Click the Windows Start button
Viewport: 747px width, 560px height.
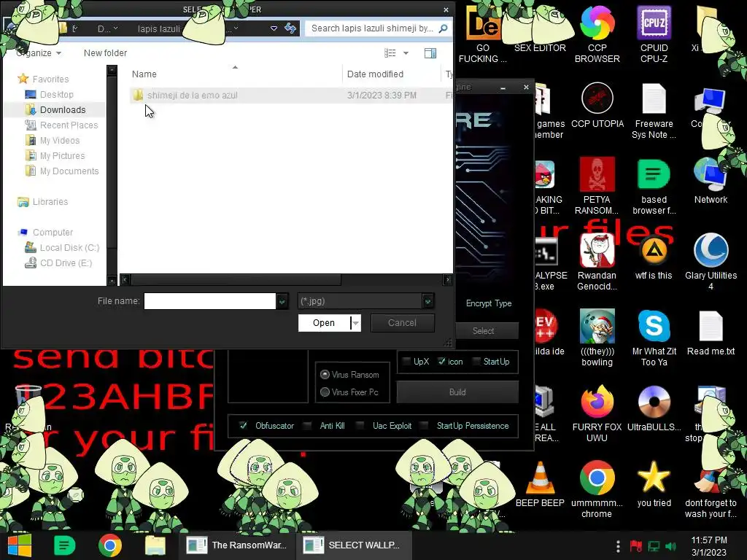pos(19,545)
